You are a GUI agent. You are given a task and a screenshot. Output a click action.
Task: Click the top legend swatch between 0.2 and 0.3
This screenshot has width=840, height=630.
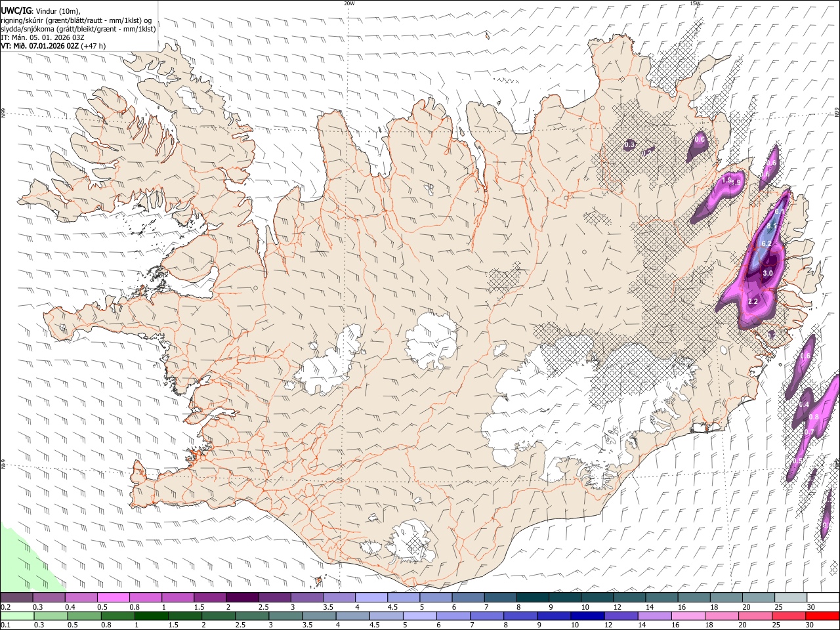coord(17,597)
